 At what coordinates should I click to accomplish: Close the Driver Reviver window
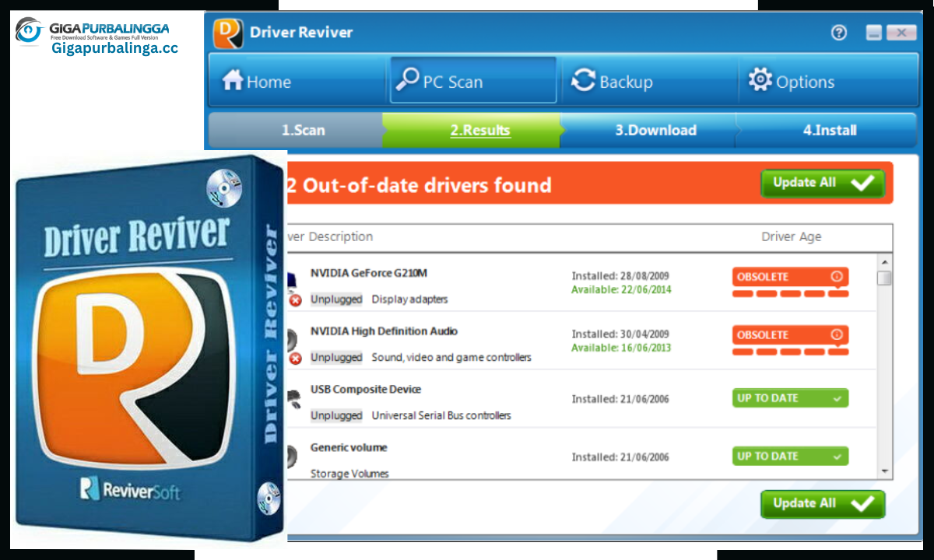pos(901,33)
